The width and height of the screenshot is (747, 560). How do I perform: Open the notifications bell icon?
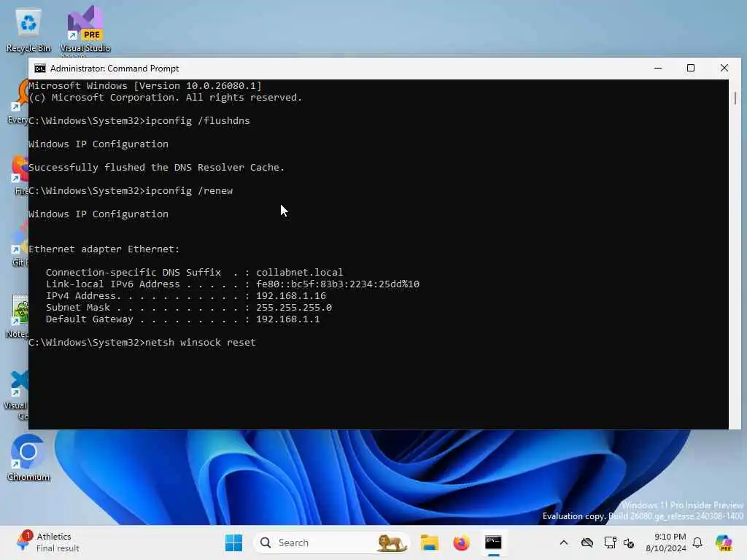(697, 542)
